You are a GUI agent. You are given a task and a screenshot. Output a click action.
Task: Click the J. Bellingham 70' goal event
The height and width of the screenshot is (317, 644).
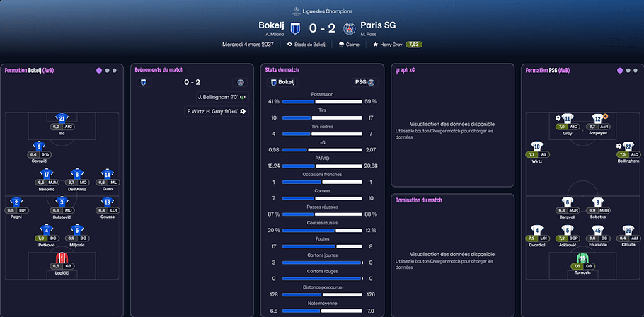point(221,96)
